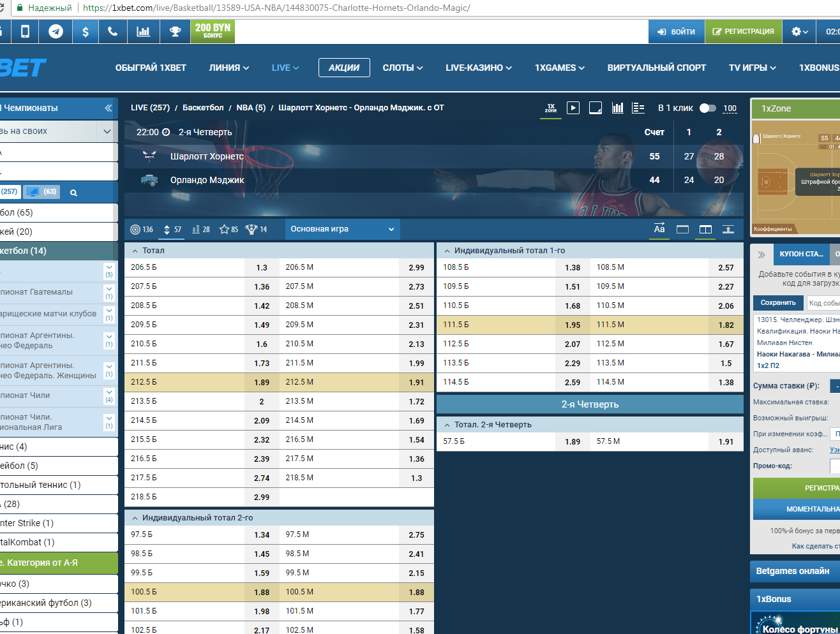Viewport: 840px width, 634px height.
Task: Toggle the Aa odds text format icon
Action: pos(659,229)
